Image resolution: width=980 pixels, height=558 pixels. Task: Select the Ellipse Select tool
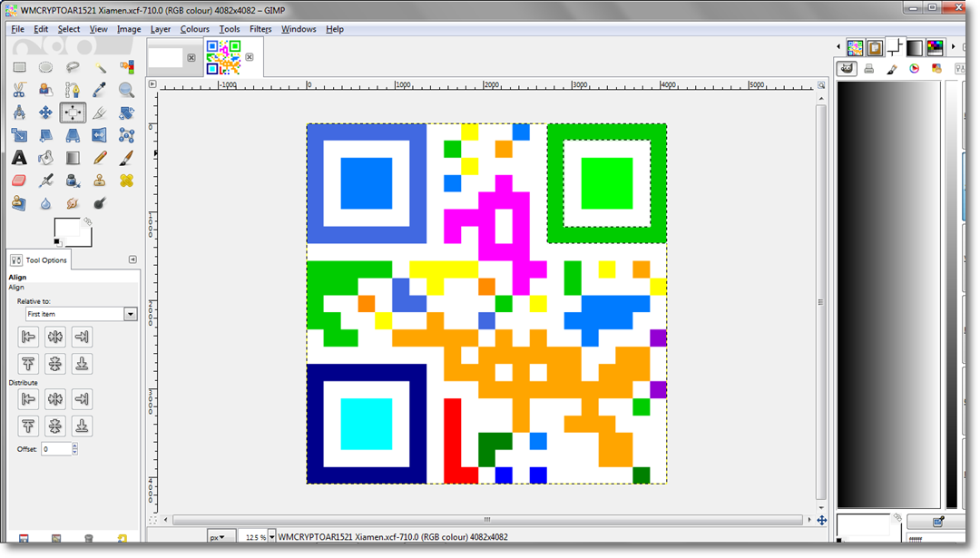[45, 67]
